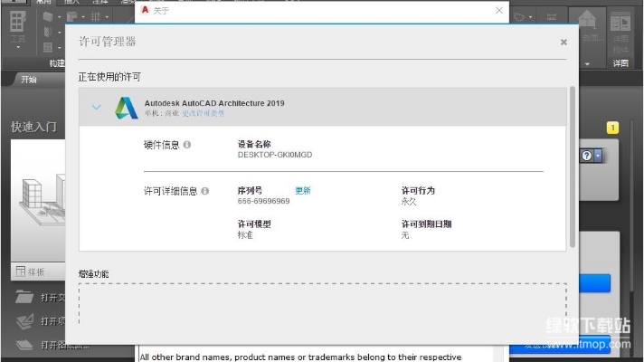Viewport: 644px width, 362px height.
Task: Open hardware info tooltip icon beside 硬件信息
Action: tap(187, 145)
